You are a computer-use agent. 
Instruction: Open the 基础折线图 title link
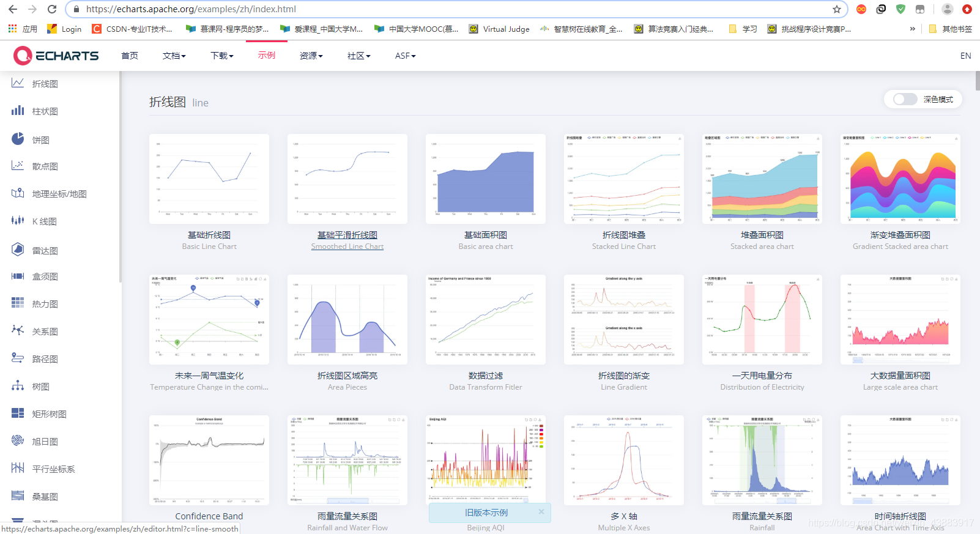209,235
